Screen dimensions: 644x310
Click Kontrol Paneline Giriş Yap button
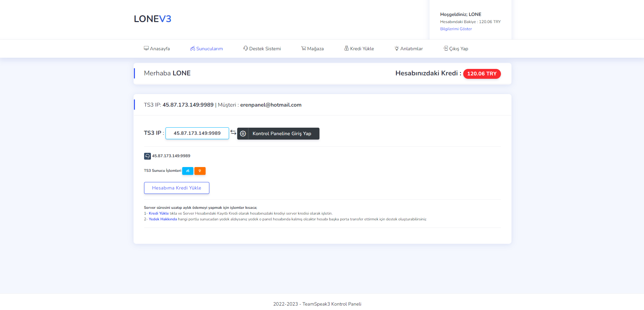[x=278, y=133]
